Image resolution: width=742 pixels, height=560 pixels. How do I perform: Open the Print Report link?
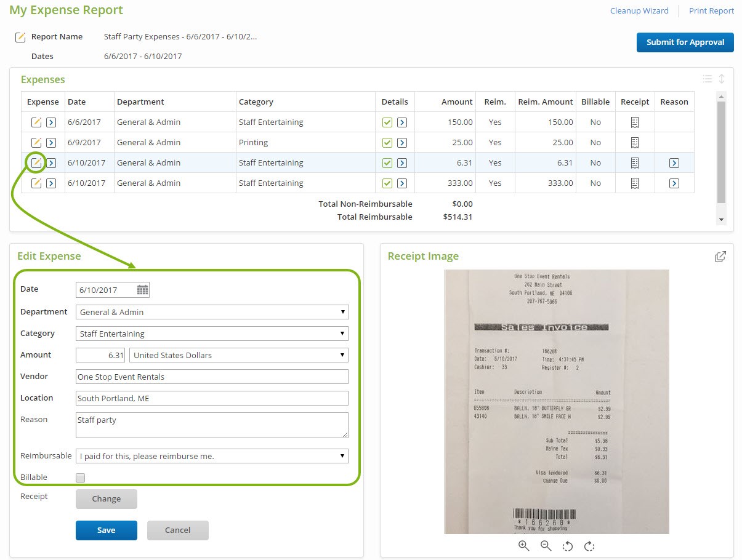(x=711, y=10)
